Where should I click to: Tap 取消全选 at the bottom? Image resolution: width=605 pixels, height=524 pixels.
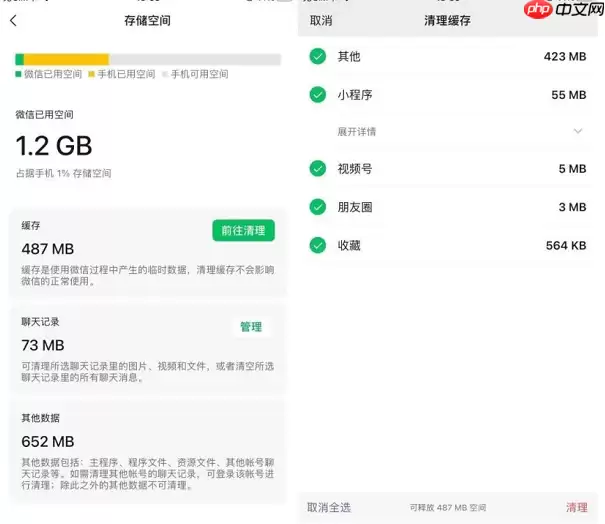point(329,507)
